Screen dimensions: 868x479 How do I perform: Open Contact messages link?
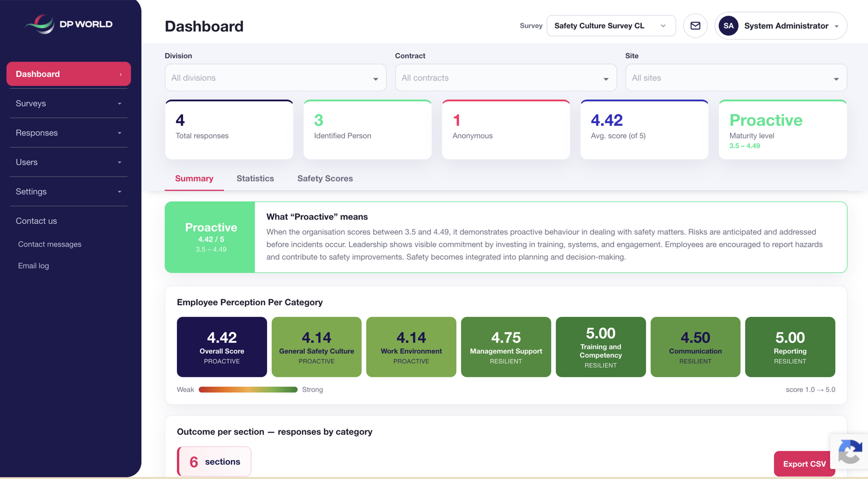click(50, 244)
